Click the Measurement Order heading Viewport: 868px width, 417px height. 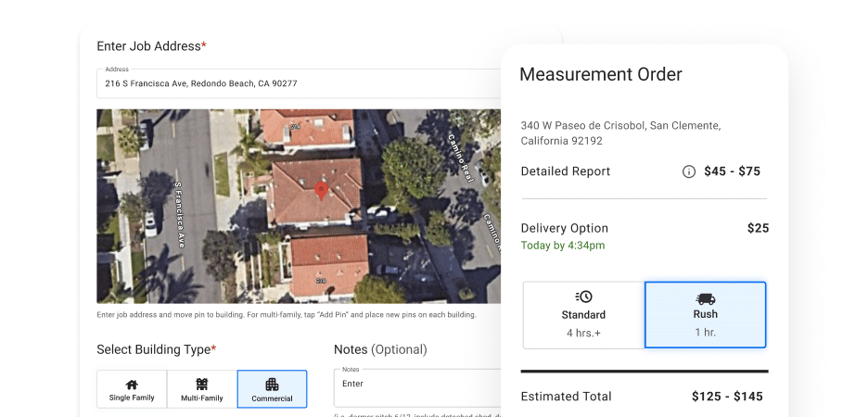[601, 74]
